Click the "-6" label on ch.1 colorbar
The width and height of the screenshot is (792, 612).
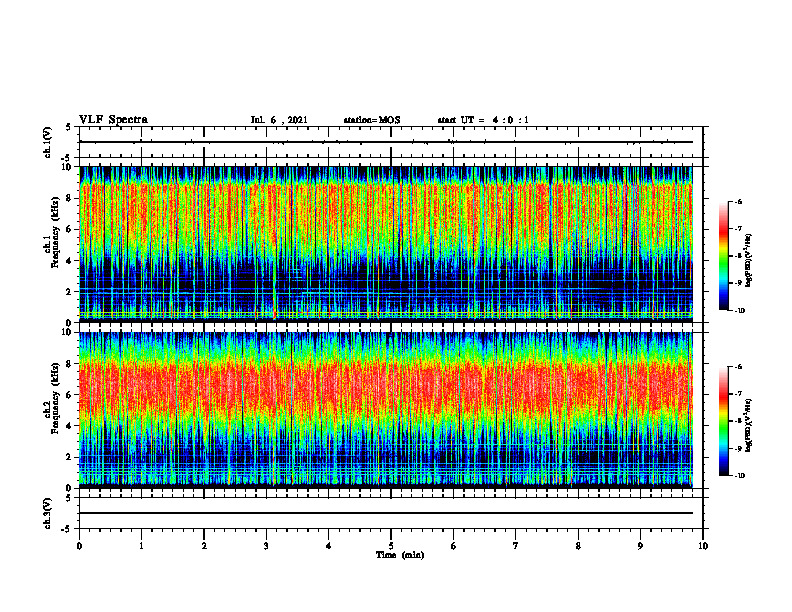(738, 202)
